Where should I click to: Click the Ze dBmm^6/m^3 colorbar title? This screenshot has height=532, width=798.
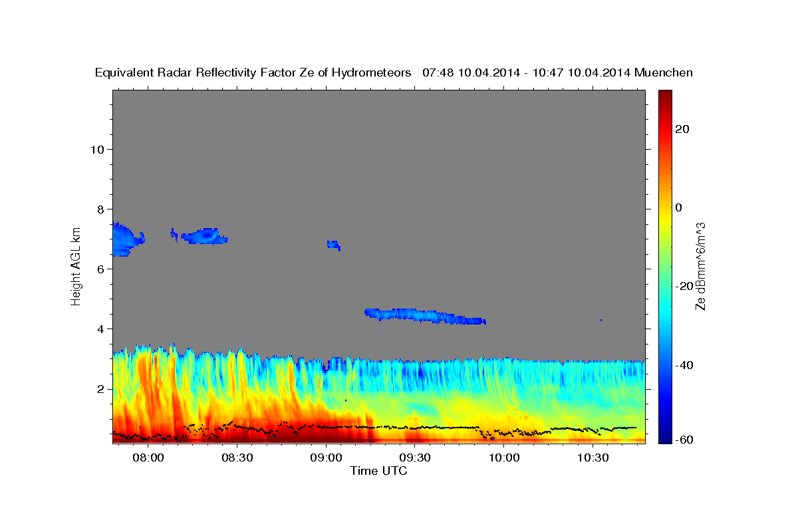tap(700, 266)
